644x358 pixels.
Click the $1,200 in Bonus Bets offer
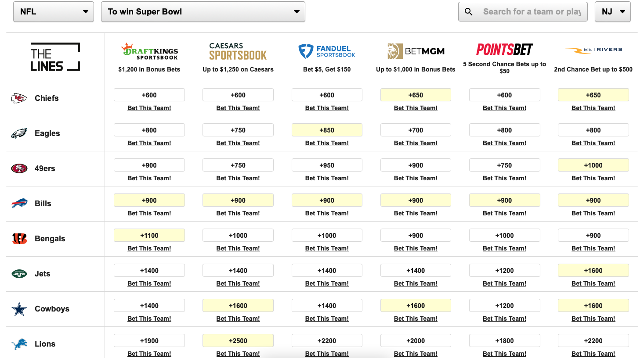(149, 69)
